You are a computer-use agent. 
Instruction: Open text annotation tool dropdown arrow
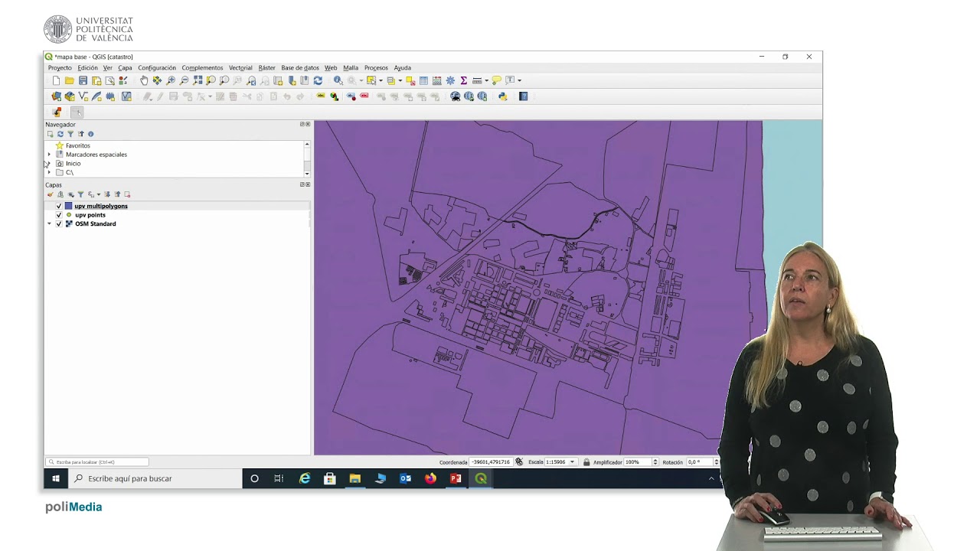[519, 80]
